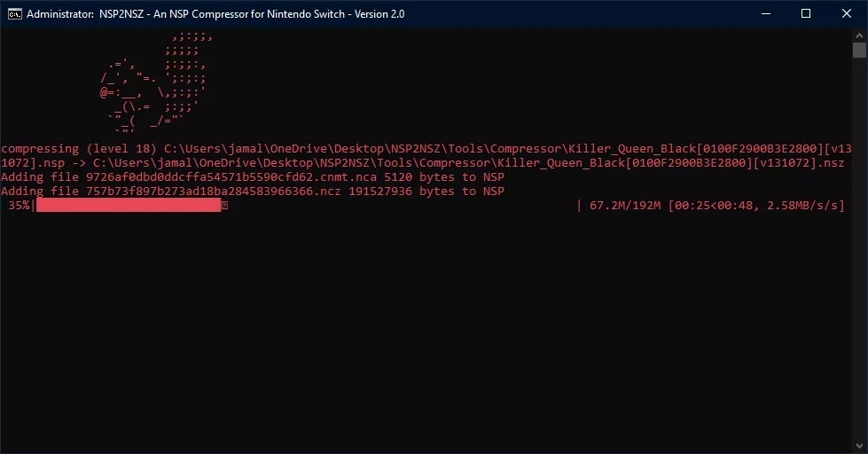Click the empty scrollbar track below the thumb

point(859,266)
